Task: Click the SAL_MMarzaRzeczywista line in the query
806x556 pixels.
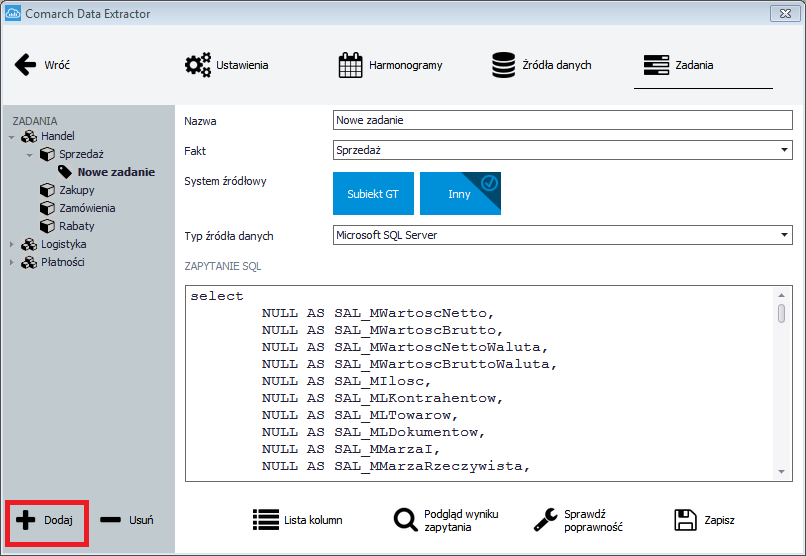Action: click(396, 466)
